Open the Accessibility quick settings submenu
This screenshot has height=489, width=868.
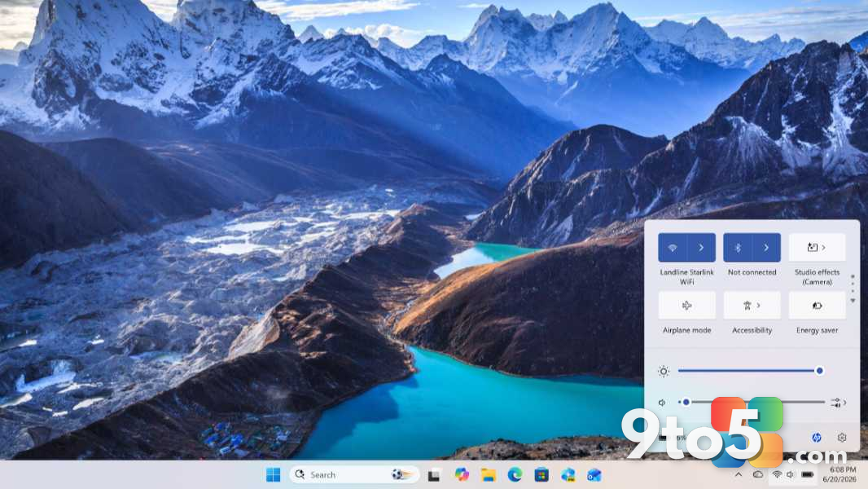(752, 305)
